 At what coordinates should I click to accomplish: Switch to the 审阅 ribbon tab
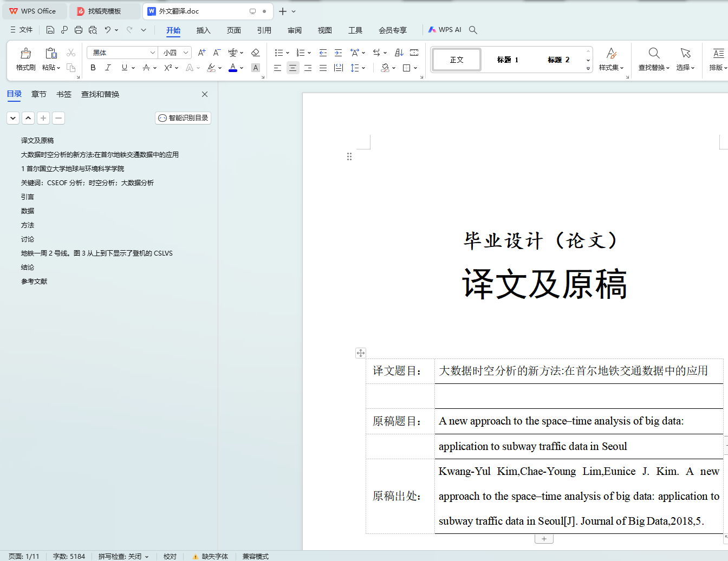click(x=294, y=30)
